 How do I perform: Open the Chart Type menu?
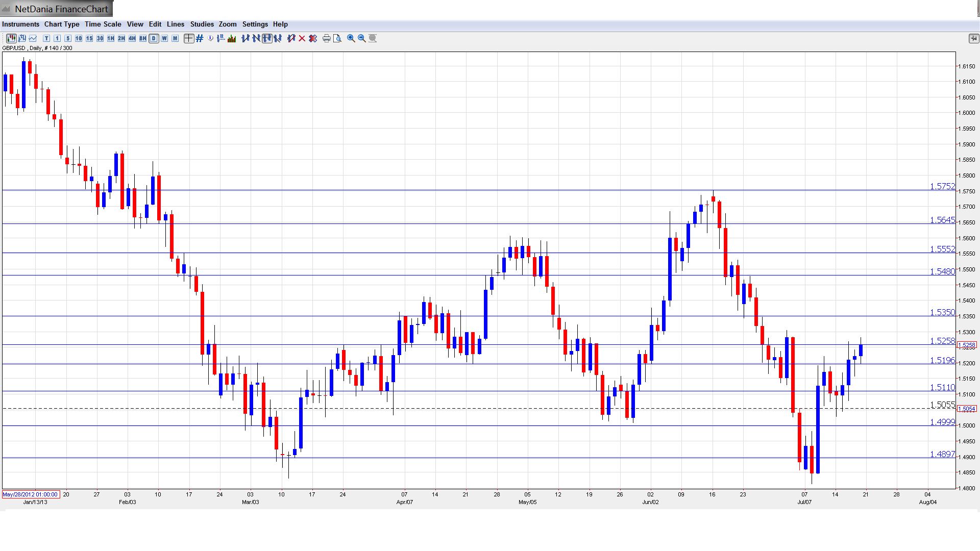coord(62,24)
